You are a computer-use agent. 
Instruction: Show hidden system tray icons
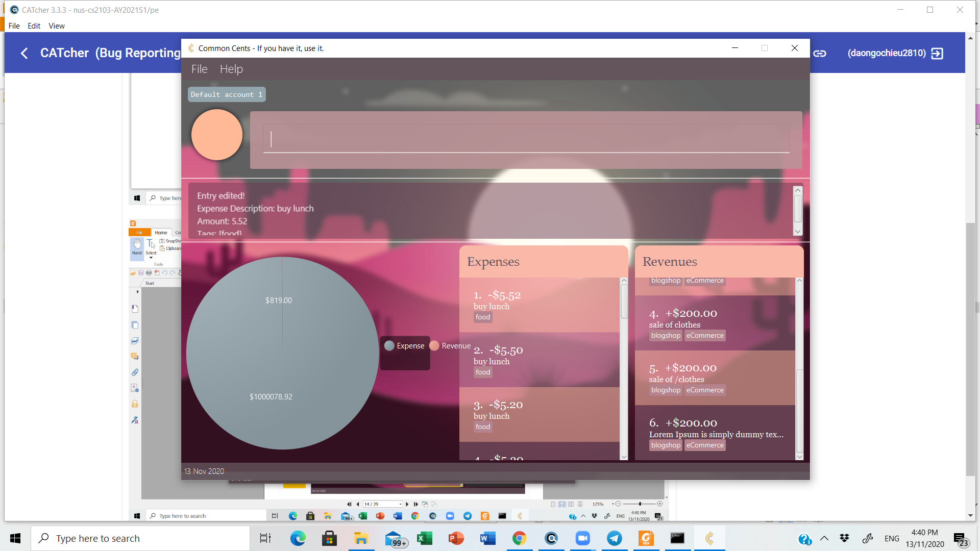(824, 538)
